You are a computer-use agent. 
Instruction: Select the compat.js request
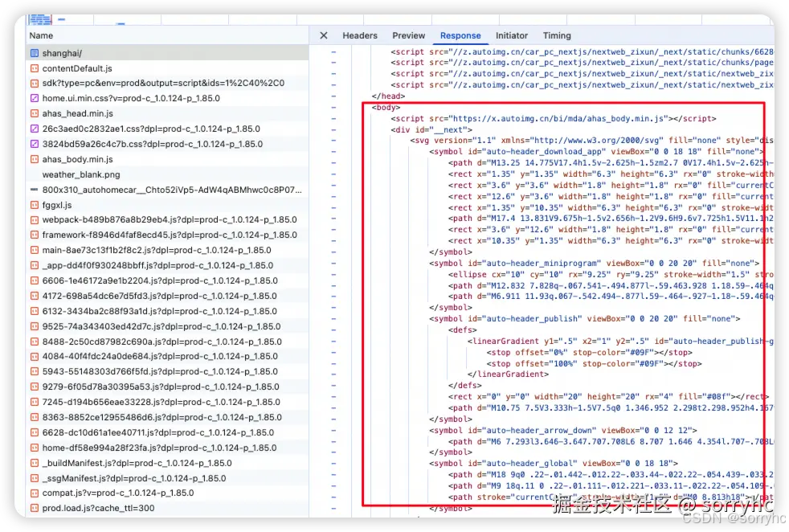168,493
